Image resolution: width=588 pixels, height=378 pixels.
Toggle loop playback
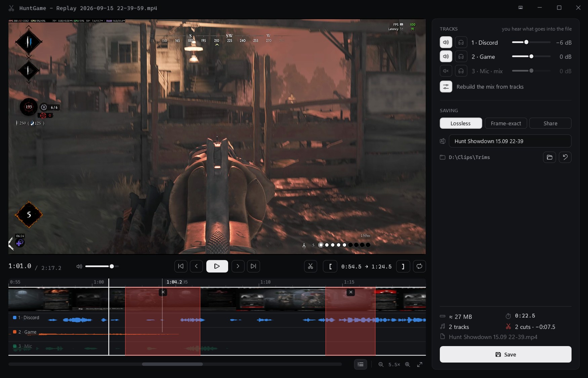click(x=419, y=266)
